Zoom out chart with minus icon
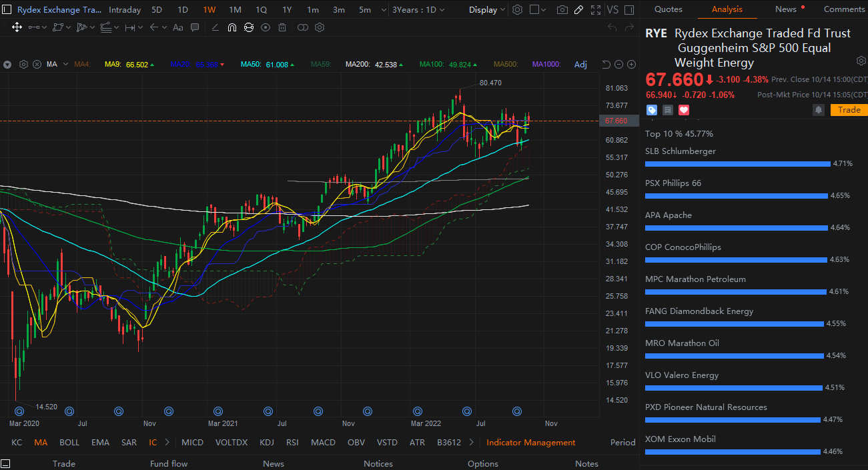 point(618,65)
